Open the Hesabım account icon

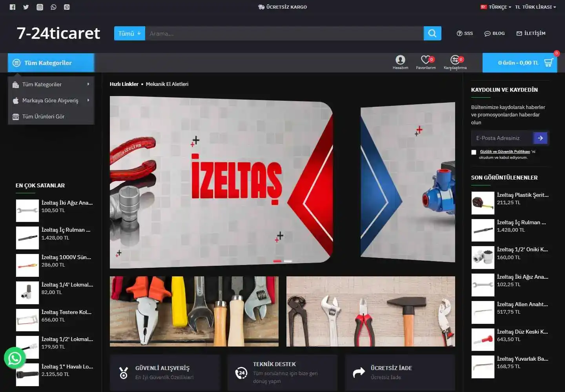400,60
